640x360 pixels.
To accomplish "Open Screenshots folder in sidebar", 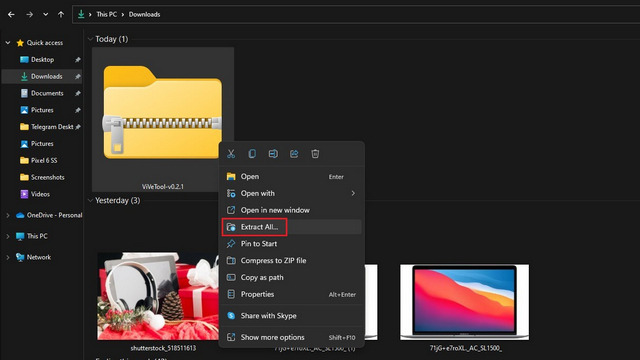I will (42, 177).
